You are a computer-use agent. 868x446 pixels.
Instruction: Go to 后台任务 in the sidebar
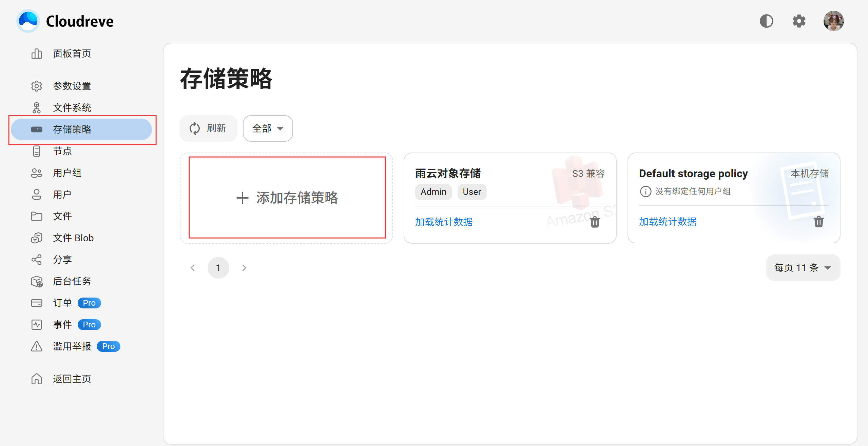tap(72, 281)
